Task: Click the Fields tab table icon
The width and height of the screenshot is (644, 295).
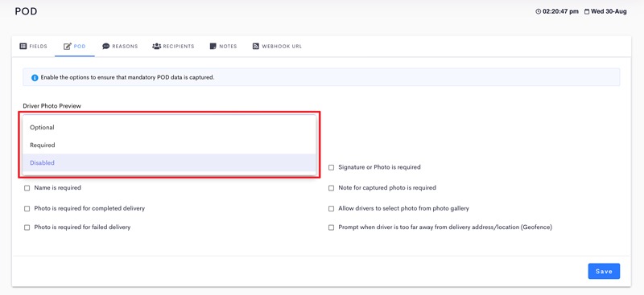Action: pos(23,47)
